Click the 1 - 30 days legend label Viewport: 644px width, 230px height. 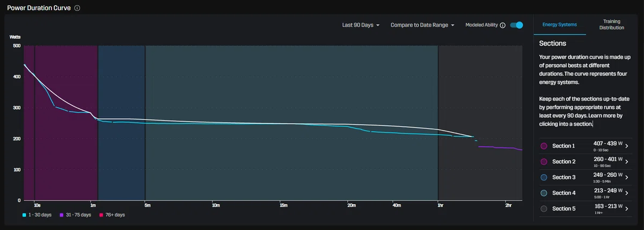point(40,215)
